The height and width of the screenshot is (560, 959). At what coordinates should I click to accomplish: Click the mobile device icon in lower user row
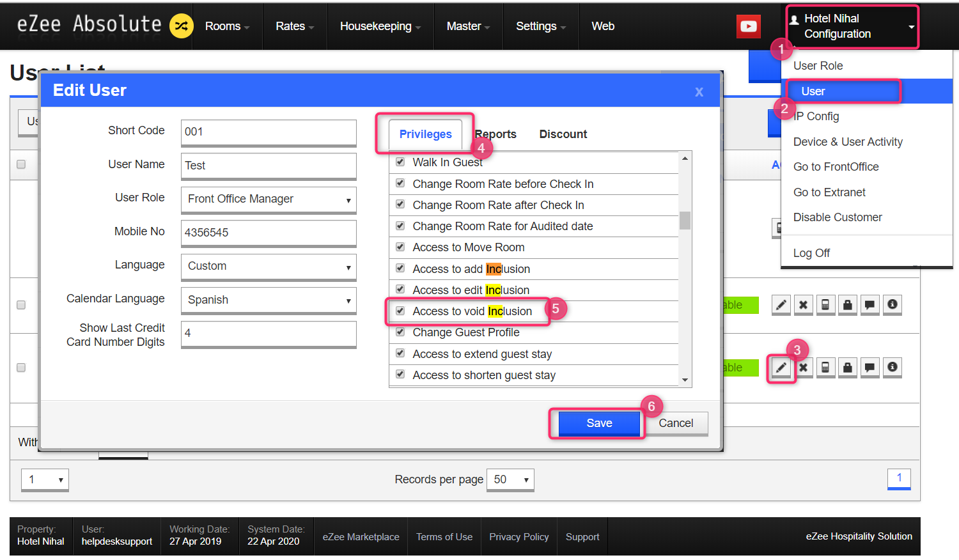(825, 368)
